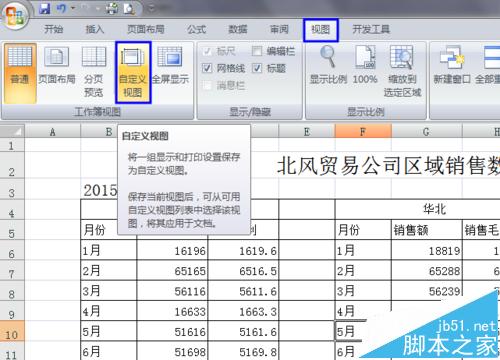
Task: Click the 销售额 header cell in column G
Action: (427, 230)
